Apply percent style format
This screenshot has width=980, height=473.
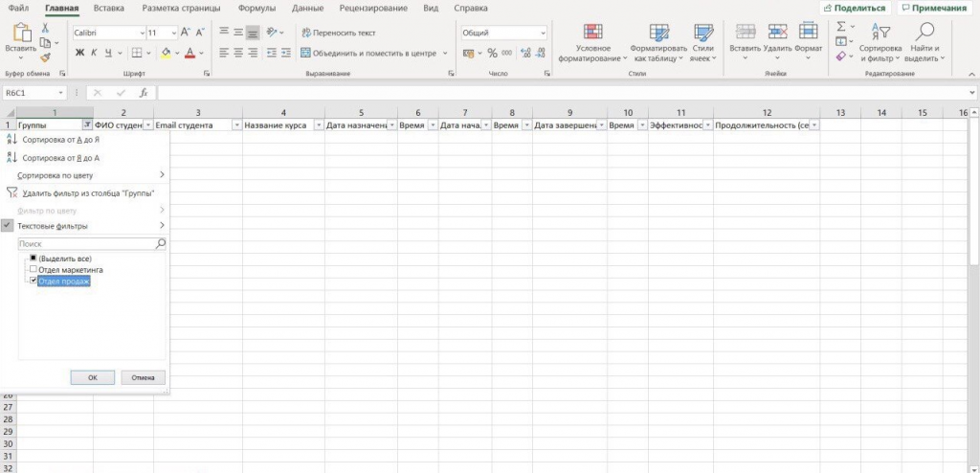point(493,54)
